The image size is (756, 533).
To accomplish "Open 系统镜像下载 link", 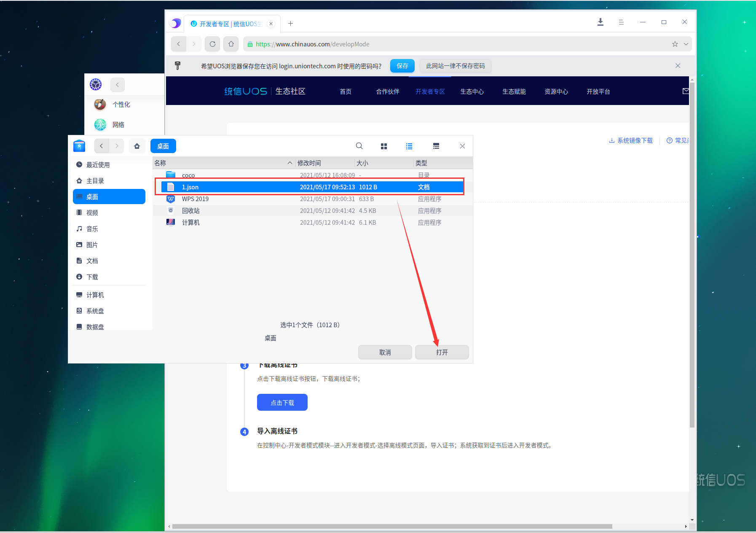I will [631, 140].
